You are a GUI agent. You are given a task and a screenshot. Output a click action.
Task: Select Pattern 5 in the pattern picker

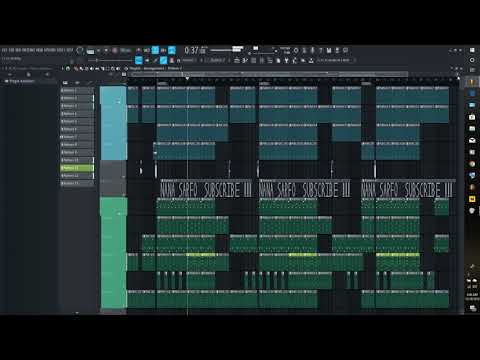[x=77, y=121]
